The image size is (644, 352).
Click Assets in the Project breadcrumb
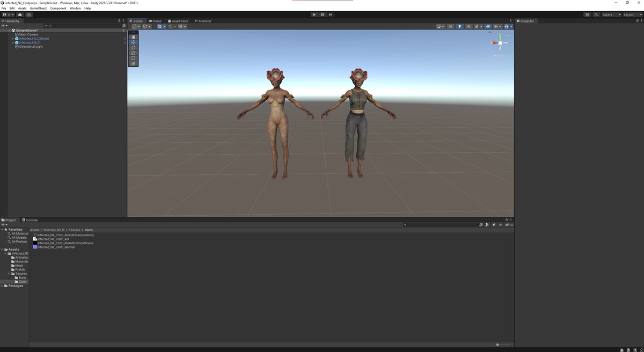pyautogui.click(x=34, y=230)
